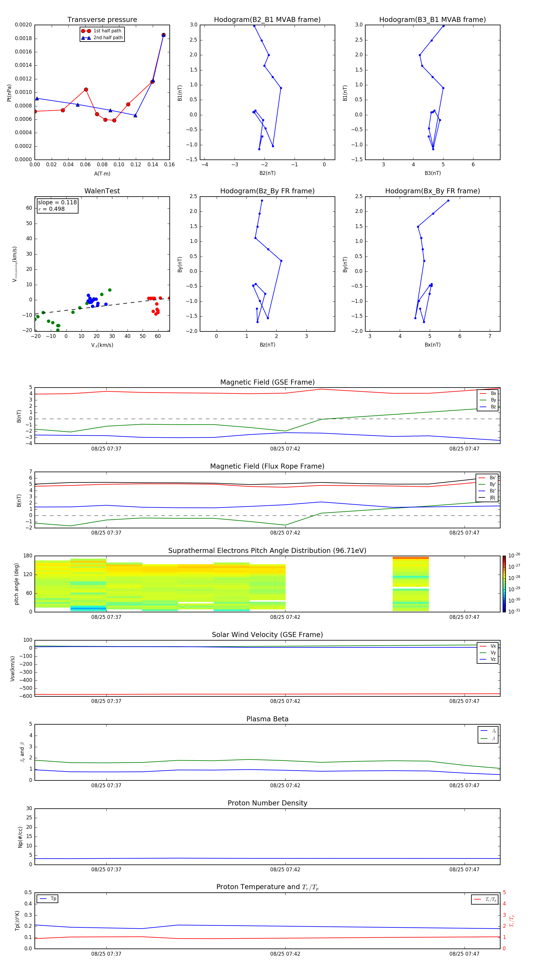Viewport: 535px width, 980px height.
Task: Click the "Hodogram(B3_B1 MVAB frame)" title
Action: pyautogui.click(x=432, y=19)
